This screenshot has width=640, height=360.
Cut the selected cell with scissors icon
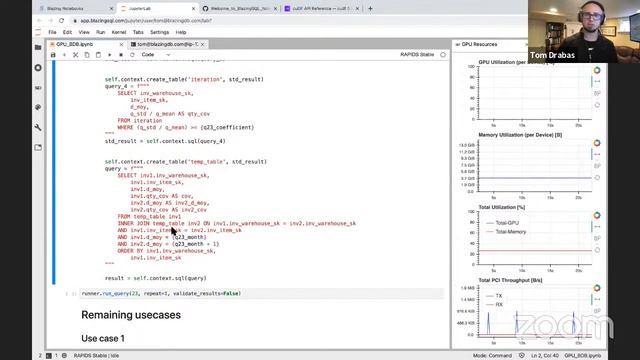click(76, 55)
